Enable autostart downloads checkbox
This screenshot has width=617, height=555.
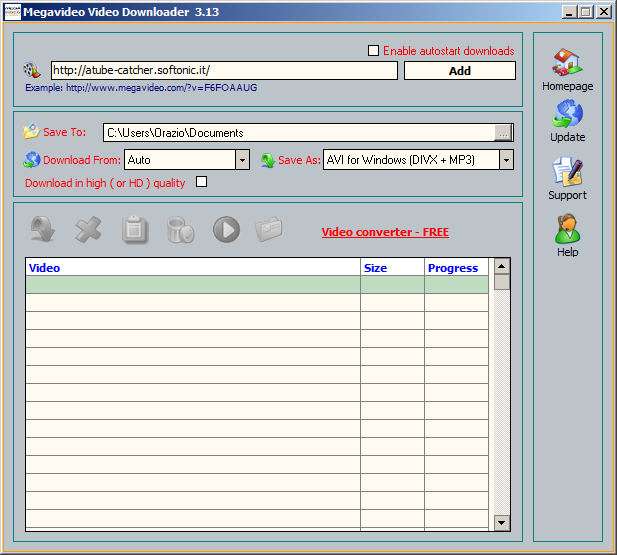point(373,50)
